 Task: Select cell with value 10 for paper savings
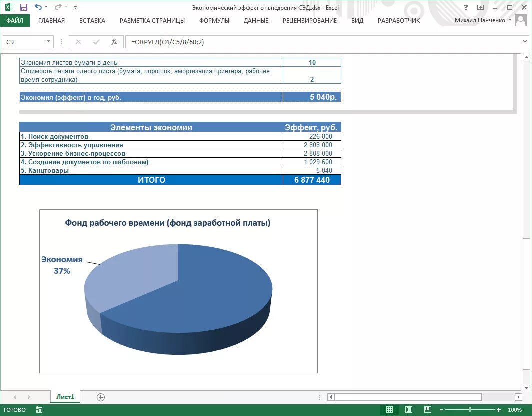(x=312, y=62)
